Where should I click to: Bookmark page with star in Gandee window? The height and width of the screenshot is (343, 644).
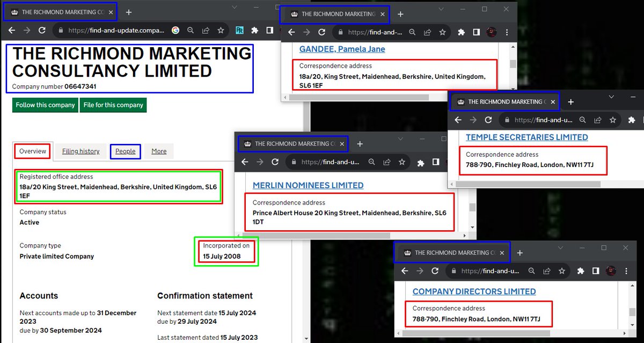442,32
